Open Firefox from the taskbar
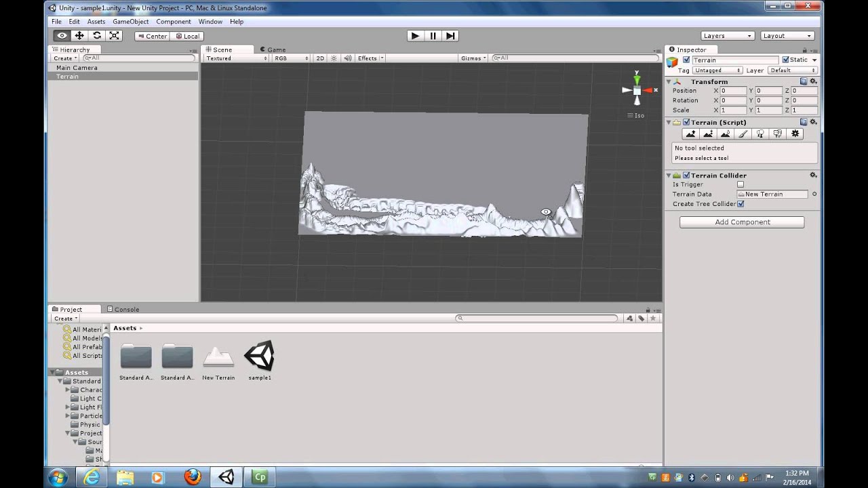 click(193, 477)
